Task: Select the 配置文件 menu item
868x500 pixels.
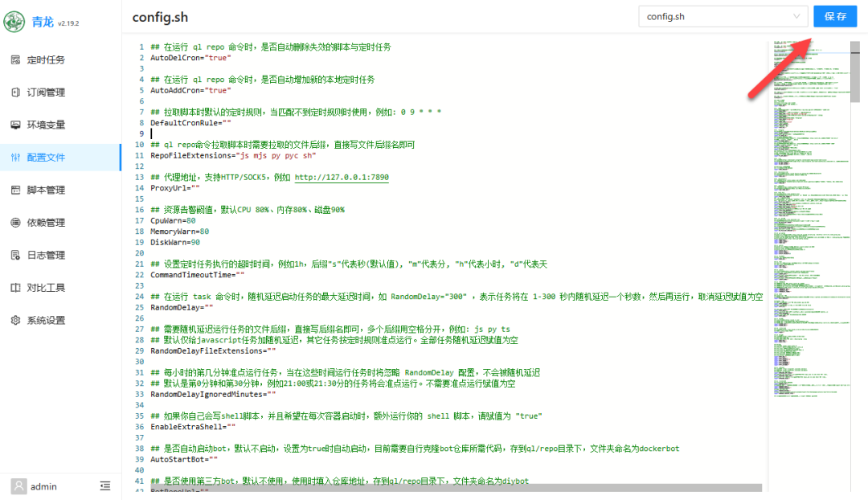Action: (x=60, y=158)
